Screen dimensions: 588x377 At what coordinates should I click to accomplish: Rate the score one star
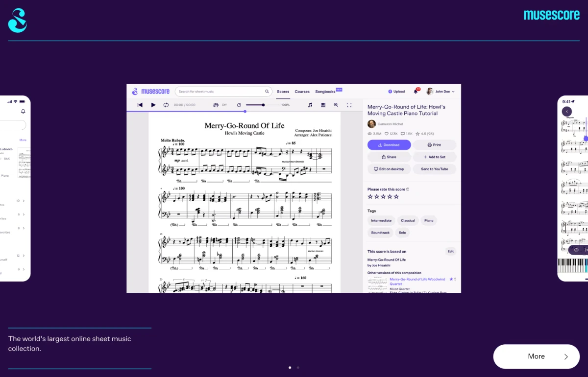(x=370, y=196)
